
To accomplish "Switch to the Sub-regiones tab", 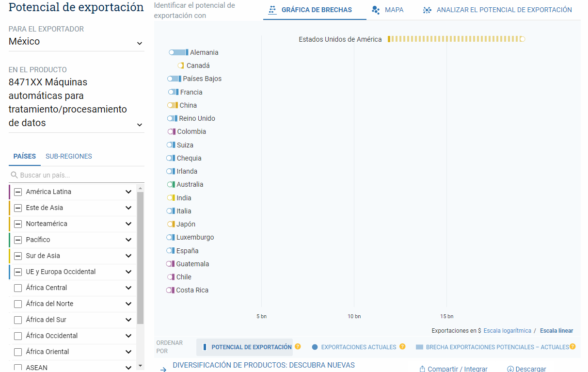I will click(68, 156).
